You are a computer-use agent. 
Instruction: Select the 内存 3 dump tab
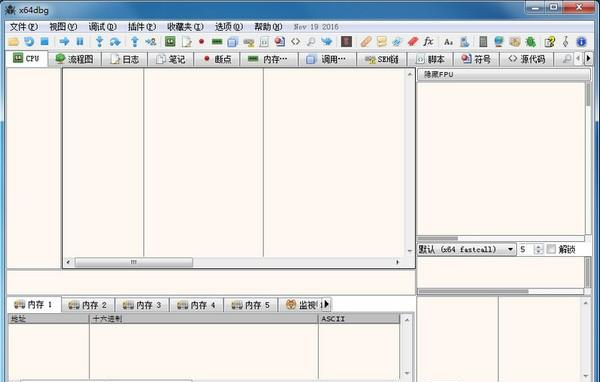142,305
